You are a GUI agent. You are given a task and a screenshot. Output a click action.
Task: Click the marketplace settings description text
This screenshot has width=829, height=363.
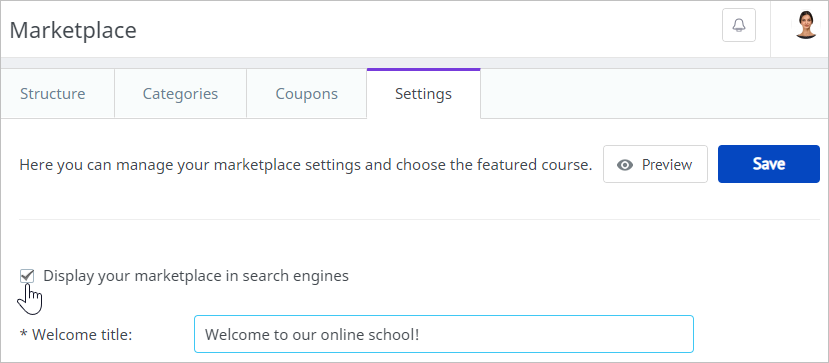(306, 165)
